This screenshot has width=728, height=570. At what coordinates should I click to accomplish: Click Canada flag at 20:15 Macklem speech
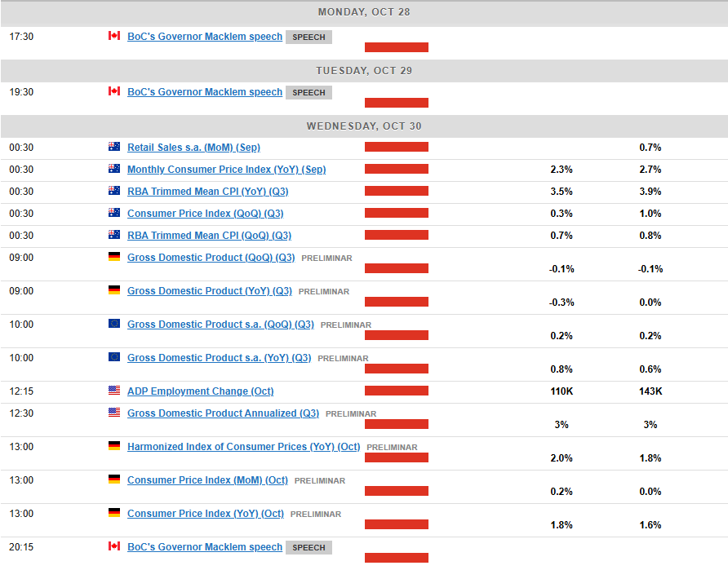114,546
